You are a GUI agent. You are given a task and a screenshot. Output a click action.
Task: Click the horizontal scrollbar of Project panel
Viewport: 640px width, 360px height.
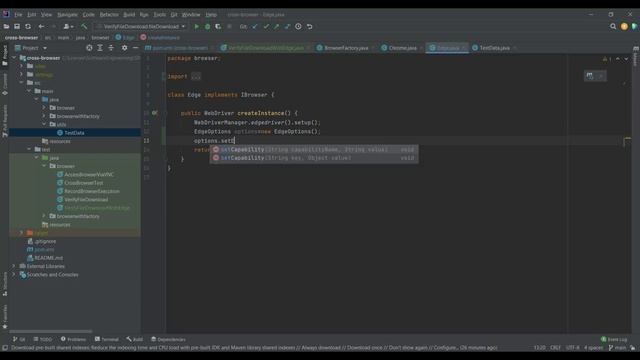51,331
